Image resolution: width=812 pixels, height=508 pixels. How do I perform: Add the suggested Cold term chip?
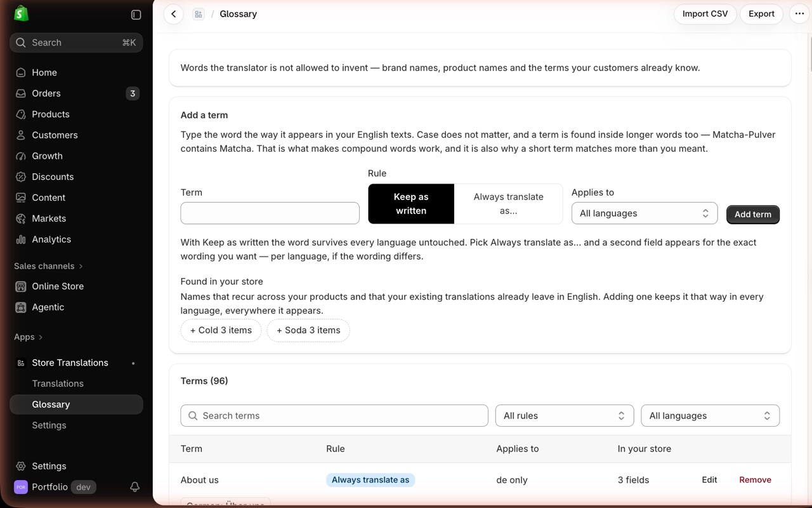click(221, 330)
